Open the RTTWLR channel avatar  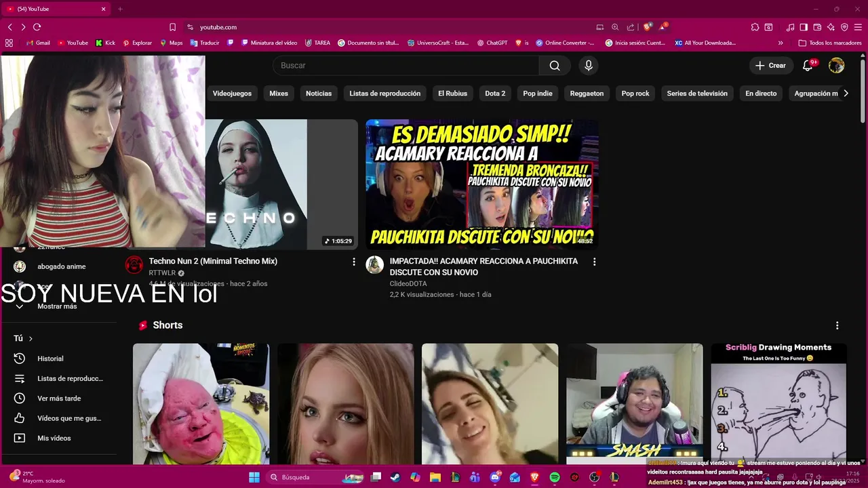point(134,264)
